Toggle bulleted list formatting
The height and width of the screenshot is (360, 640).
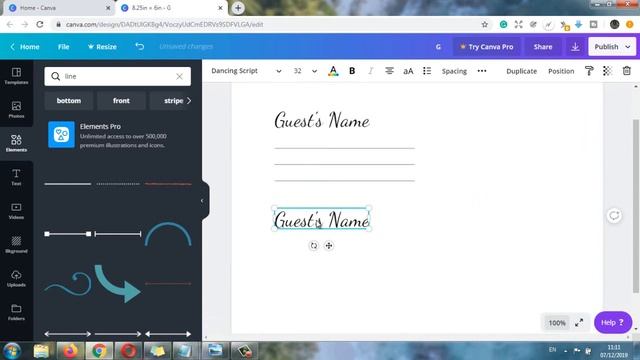click(427, 71)
